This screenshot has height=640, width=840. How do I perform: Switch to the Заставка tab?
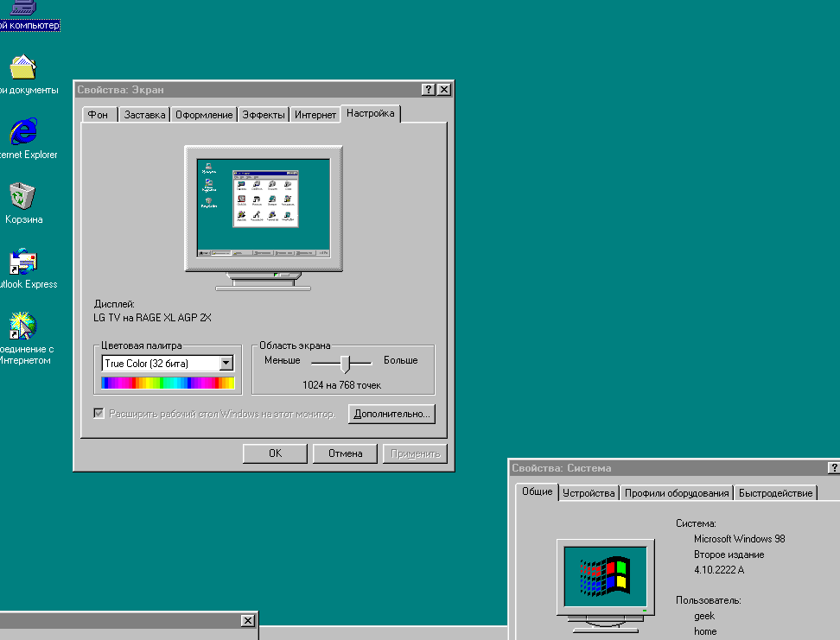[x=144, y=115]
